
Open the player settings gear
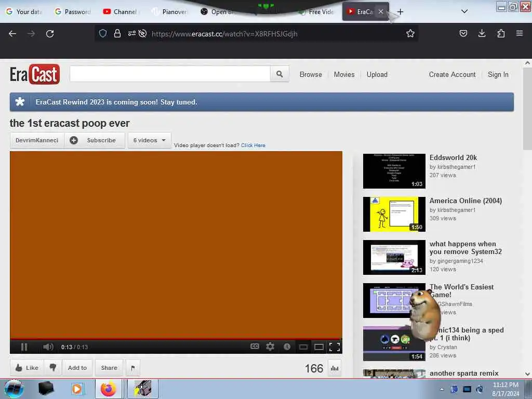coord(270,347)
